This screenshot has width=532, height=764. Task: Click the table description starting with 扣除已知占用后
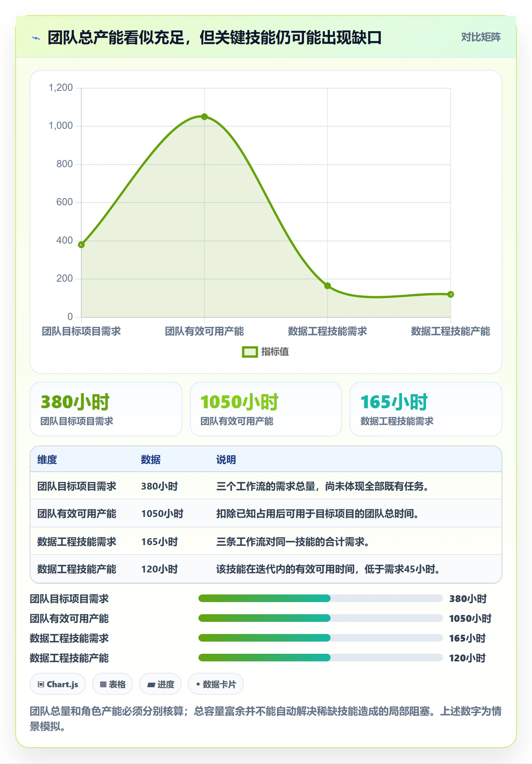click(x=318, y=514)
